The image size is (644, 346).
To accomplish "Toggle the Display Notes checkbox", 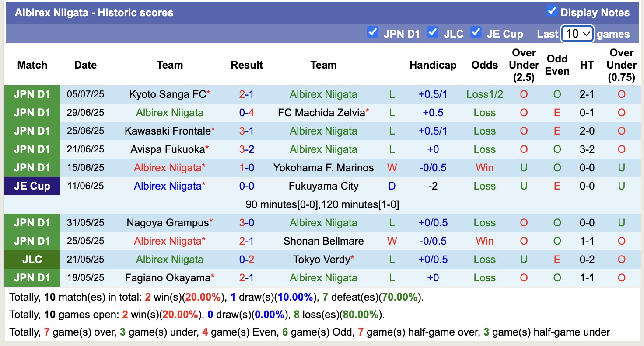I will pyautogui.click(x=552, y=11).
